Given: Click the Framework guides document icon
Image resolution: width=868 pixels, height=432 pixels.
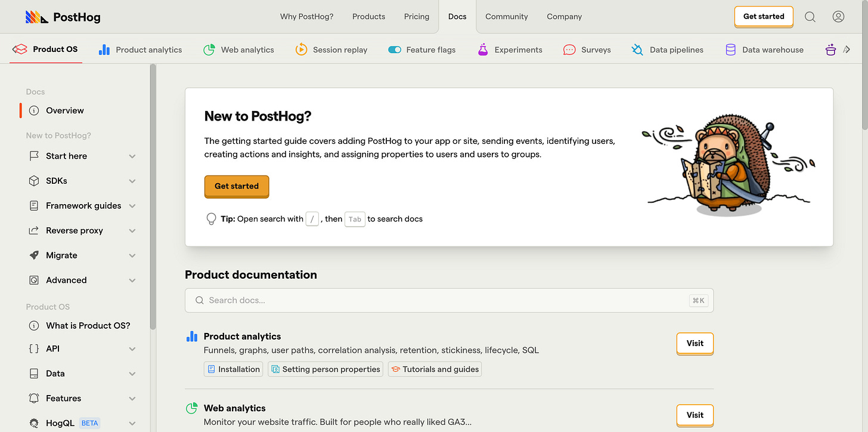Looking at the screenshot, I should coord(34,206).
